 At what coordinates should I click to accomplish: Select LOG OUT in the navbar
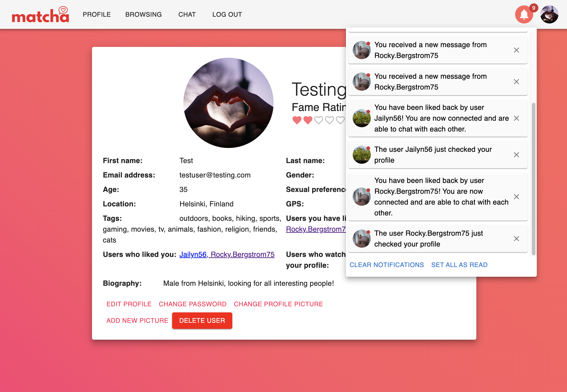[x=227, y=14]
